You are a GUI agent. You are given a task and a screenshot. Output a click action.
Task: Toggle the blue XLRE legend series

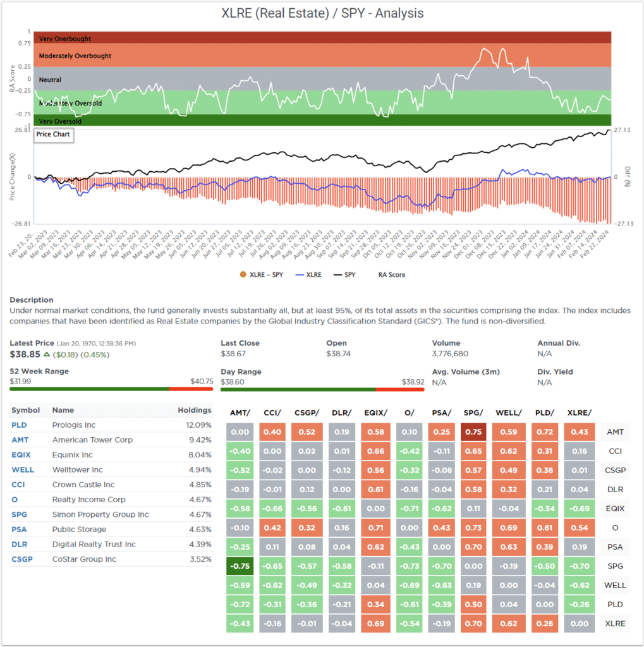click(x=308, y=275)
